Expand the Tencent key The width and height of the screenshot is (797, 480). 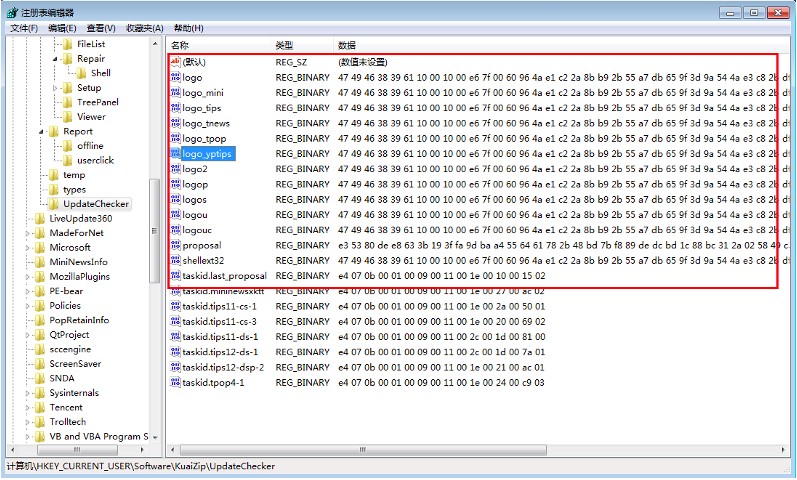27,408
